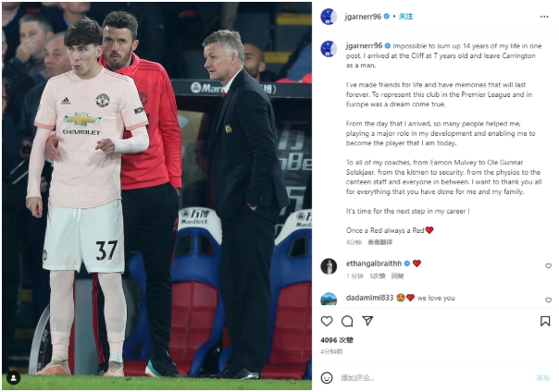559x392 pixels.
Task: Save post with the bookmark icon
Action: pyautogui.click(x=545, y=321)
